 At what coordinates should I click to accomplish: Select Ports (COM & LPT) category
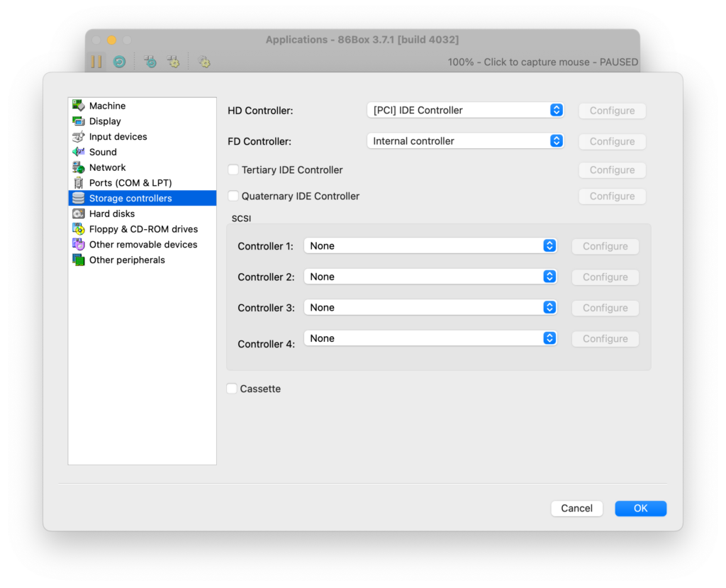point(130,183)
